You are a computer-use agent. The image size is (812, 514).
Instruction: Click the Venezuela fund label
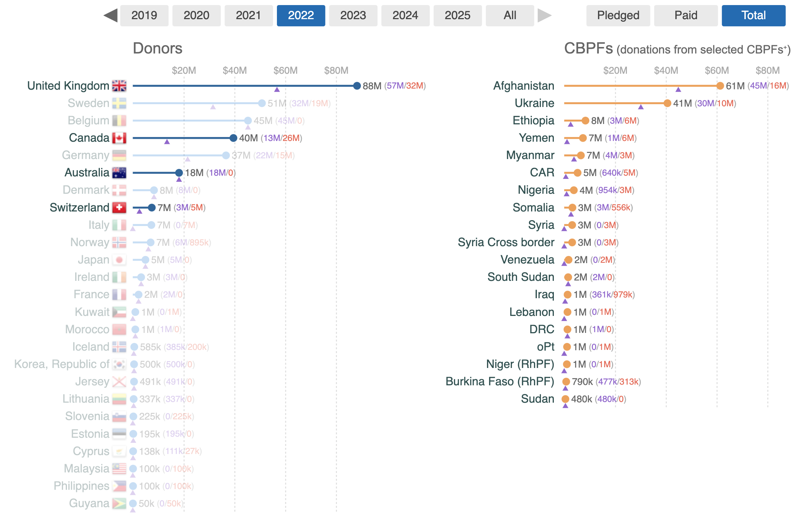(527, 260)
